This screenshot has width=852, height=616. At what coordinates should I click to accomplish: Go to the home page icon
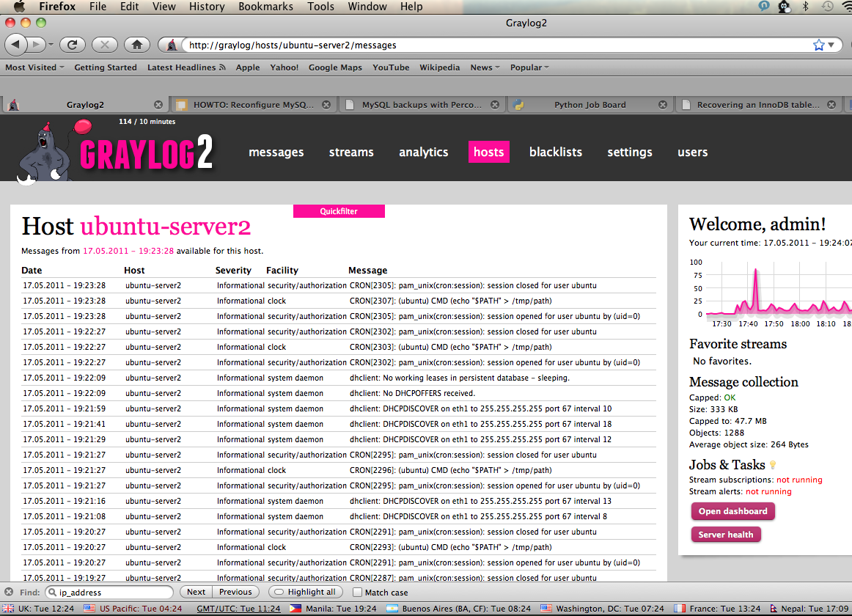click(137, 45)
